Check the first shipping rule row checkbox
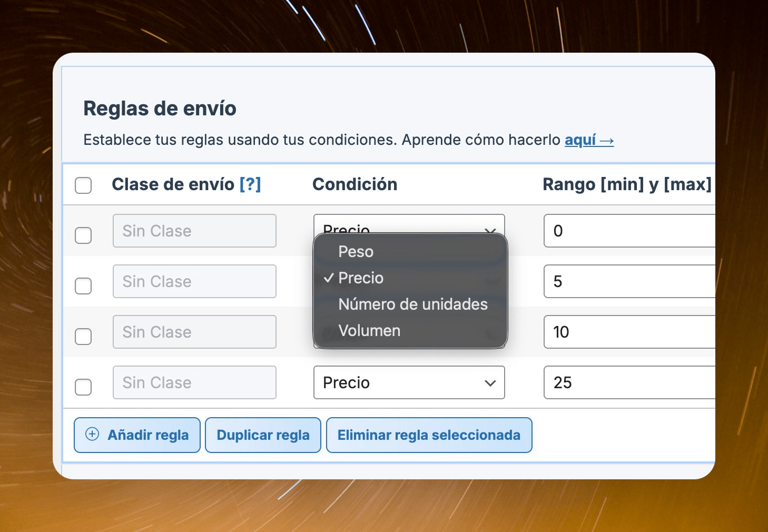Image resolution: width=768 pixels, height=532 pixels. 83,235
